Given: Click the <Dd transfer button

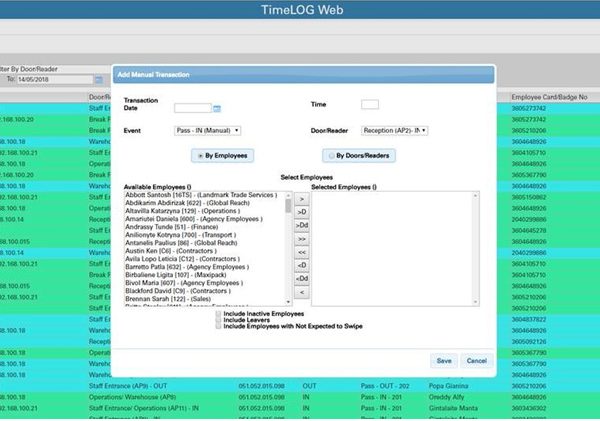Looking at the screenshot, I should 302,278.
